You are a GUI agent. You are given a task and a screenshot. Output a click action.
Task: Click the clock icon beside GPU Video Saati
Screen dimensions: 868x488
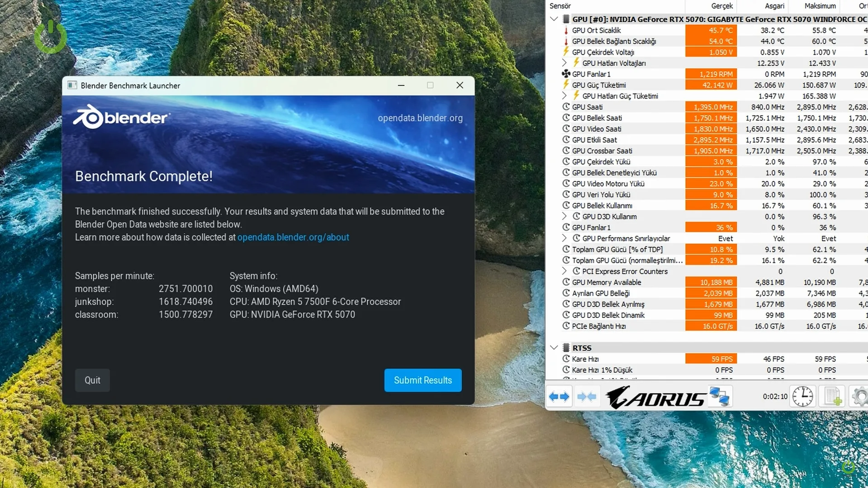coord(566,128)
